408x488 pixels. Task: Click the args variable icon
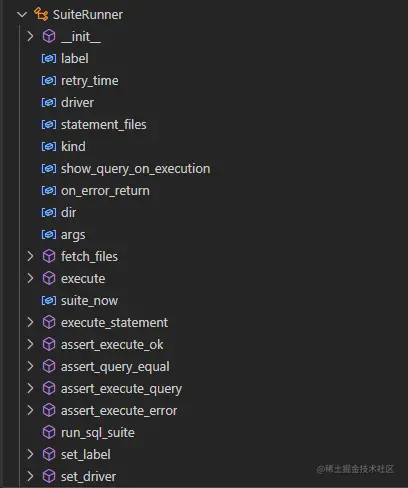click(x=49, y=235)
